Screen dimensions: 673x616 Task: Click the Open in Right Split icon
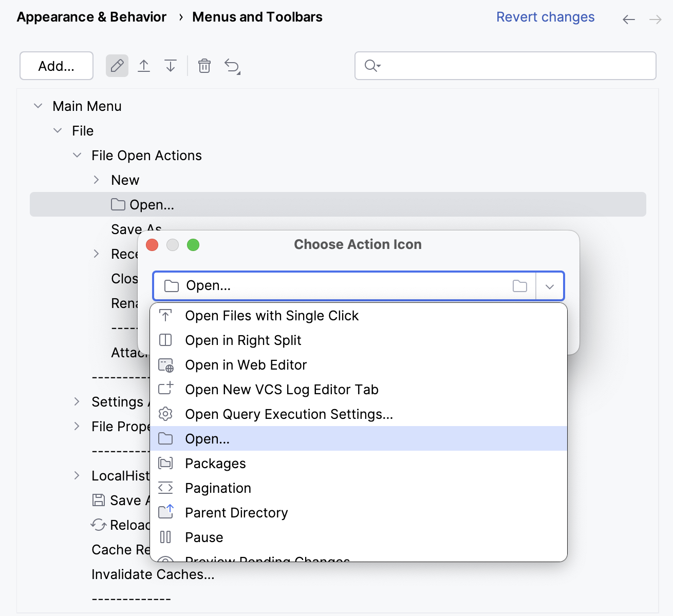click(x=165, y=340)
